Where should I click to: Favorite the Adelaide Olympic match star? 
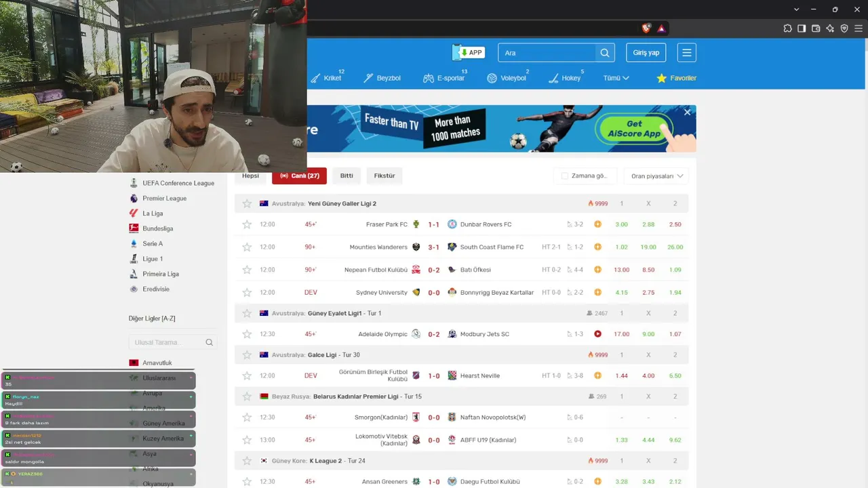pyautogui.click(x=247, y=334)
